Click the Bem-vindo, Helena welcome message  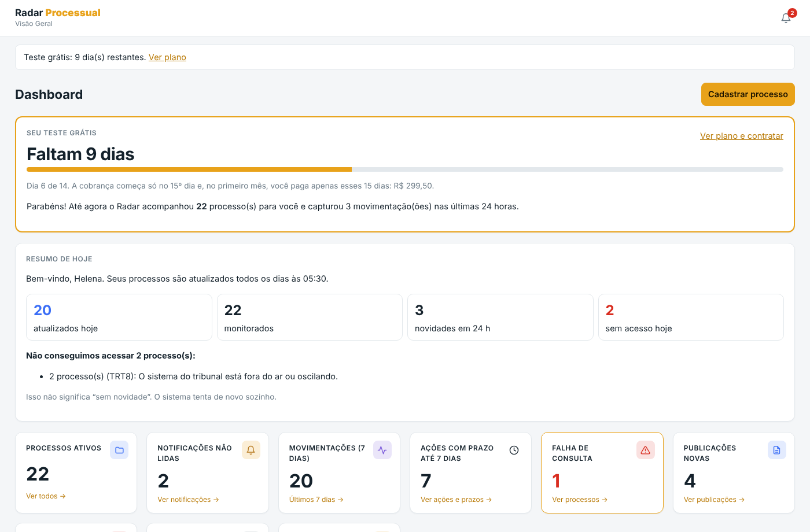177,279
